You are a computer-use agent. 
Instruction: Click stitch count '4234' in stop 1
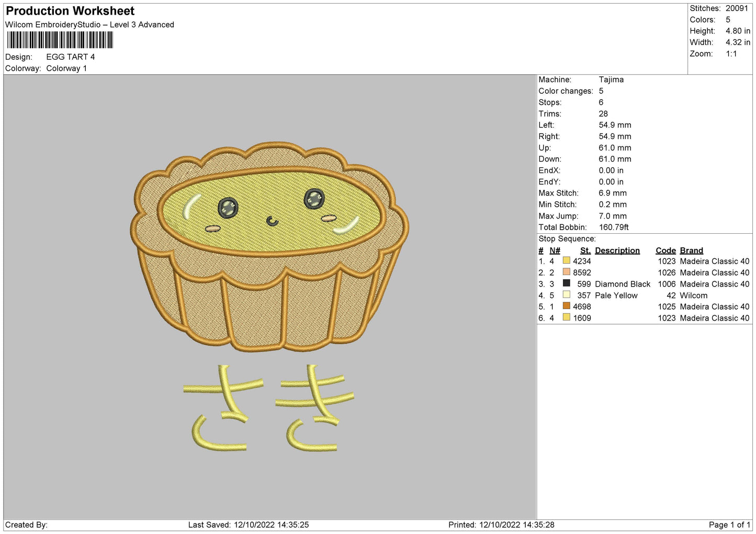coord(582,262)
